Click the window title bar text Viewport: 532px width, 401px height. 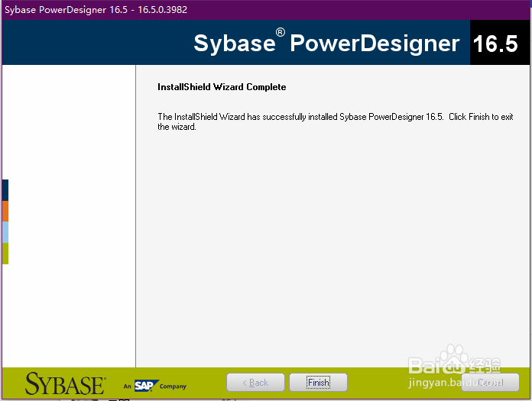96,9
